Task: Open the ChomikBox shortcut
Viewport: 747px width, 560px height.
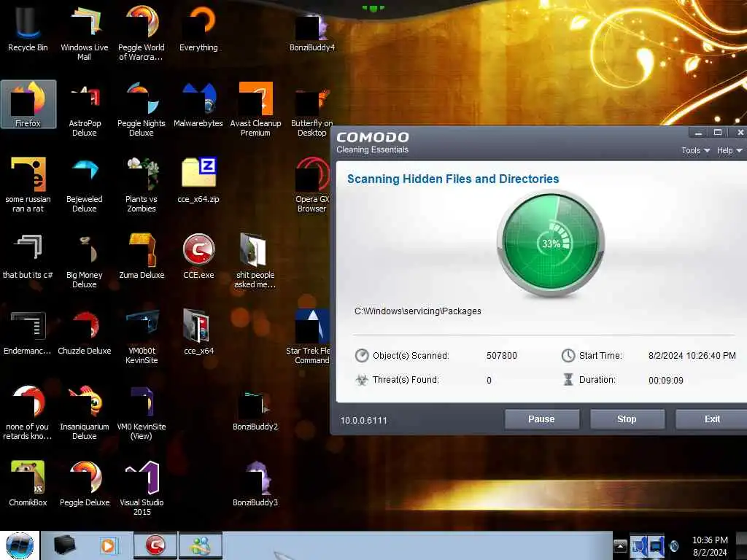Action: coord(28,483)
